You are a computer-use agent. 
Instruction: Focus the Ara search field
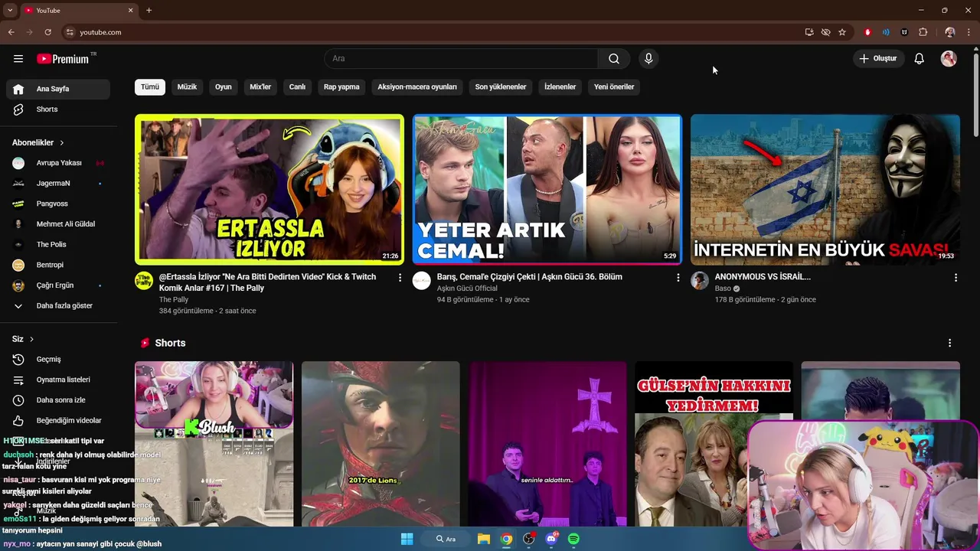tap(461, 59)
